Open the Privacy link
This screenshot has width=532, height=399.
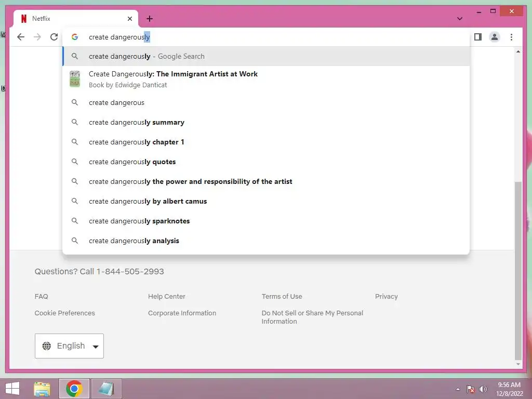386,296
